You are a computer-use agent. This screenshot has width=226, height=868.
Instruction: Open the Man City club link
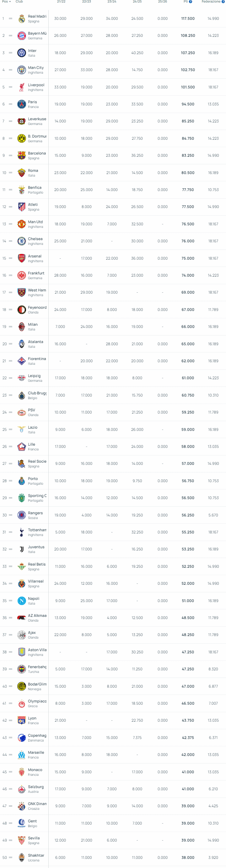click(36, 68)
